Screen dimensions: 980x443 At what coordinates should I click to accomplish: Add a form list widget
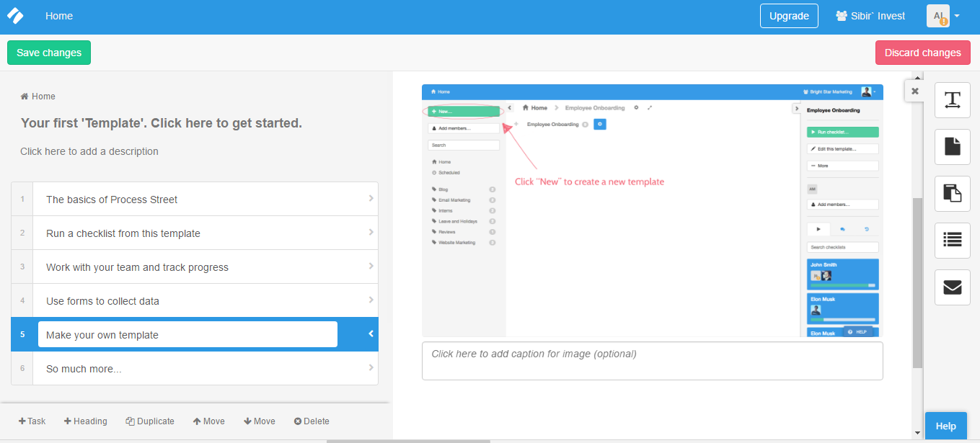(953, 241)
